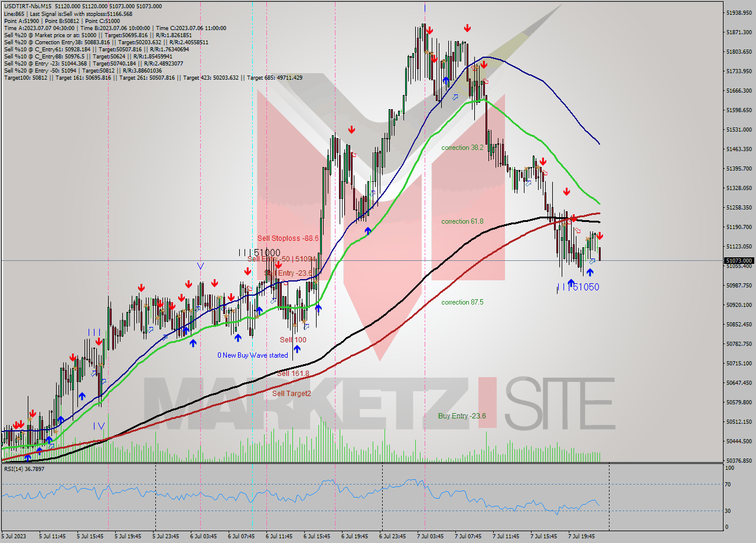Click the 'Buy Entry -23.6' label
The width and height of the screenshot is (756, 543).
tap(462, 416)
